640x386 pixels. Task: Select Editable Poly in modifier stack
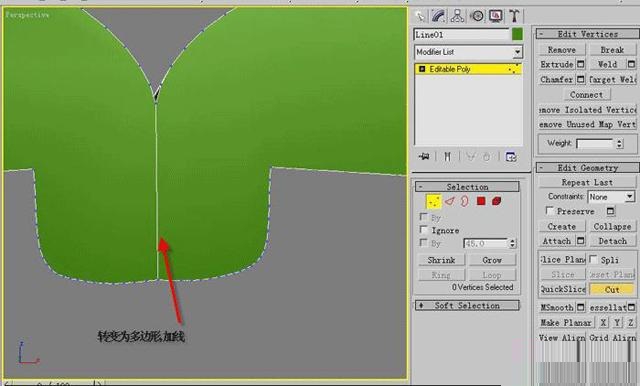click(x=468, y=69)
